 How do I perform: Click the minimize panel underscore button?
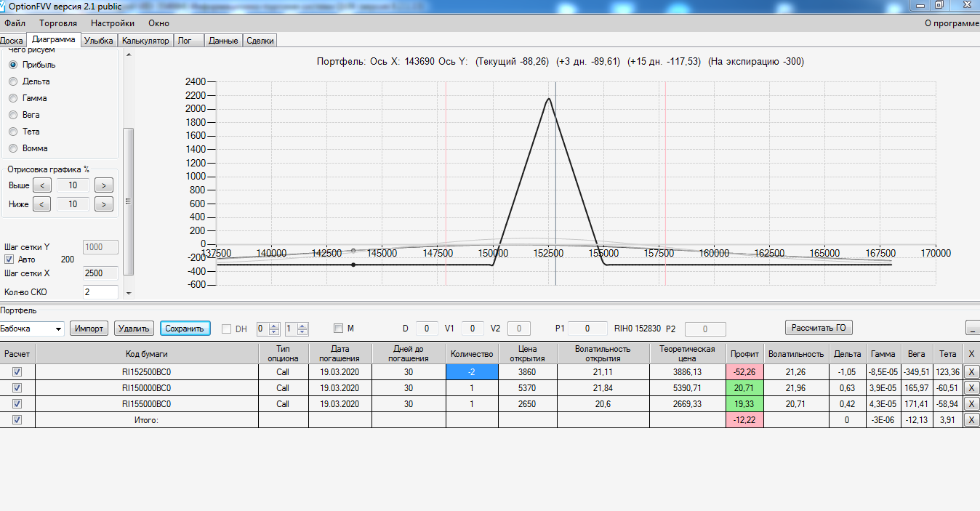pos(972,328)
